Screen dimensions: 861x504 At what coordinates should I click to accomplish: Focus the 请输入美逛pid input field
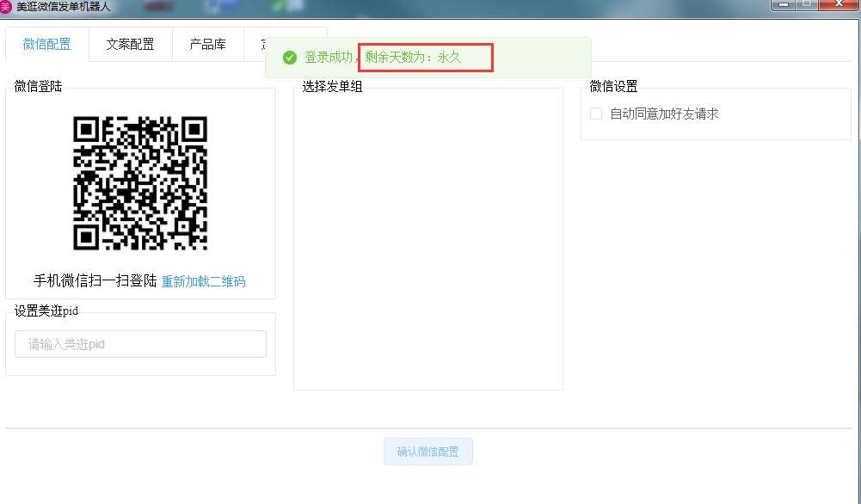[x=140, y=344]
